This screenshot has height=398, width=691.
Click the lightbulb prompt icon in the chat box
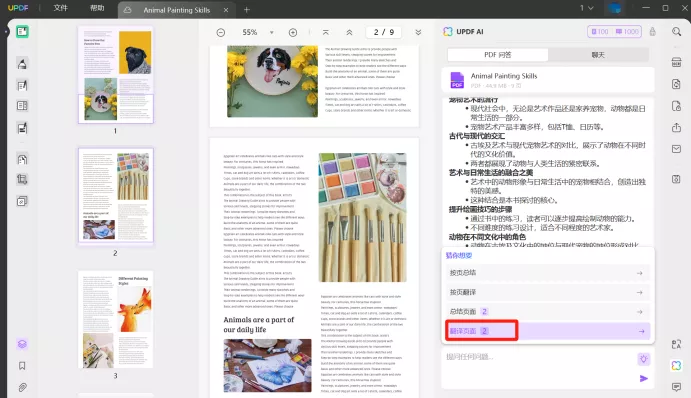pos(643,359)
